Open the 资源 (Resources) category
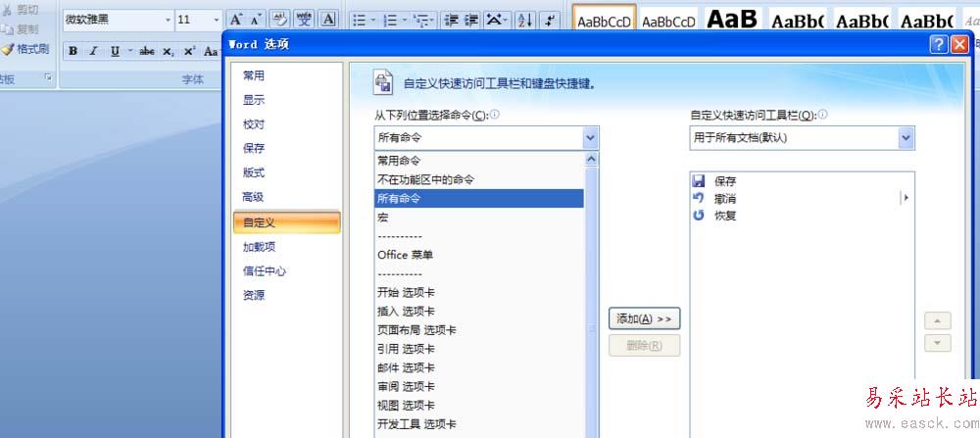The image size is (980, 438). [254, 296]
